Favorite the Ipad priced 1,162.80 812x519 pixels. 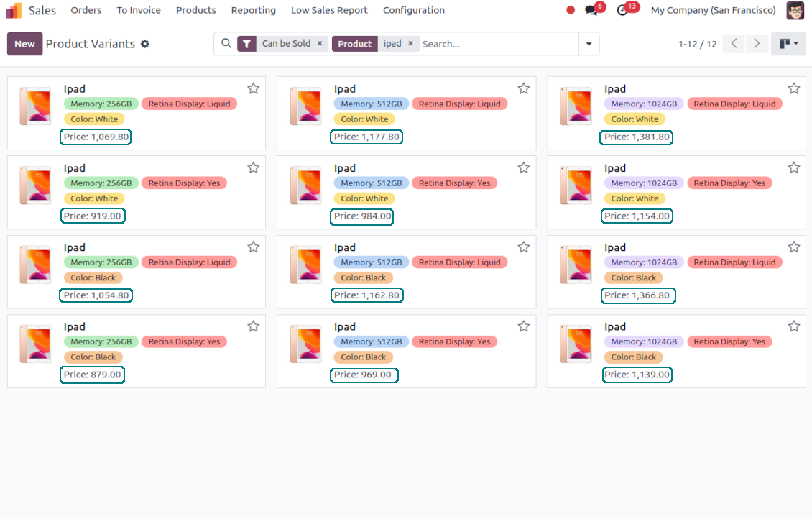click(524, 247)
